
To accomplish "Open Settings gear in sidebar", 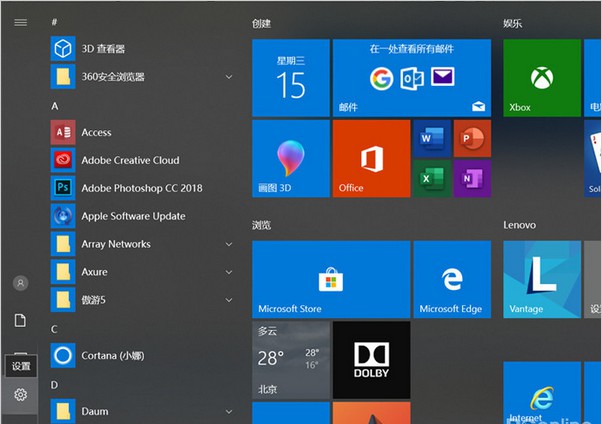I will [20, 394].
